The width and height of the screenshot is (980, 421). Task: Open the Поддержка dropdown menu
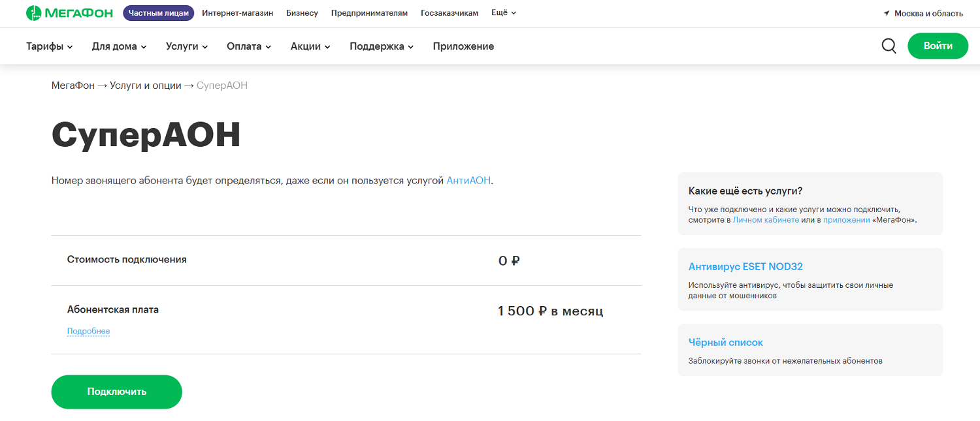pyautogui.click(x=382, y=46)
